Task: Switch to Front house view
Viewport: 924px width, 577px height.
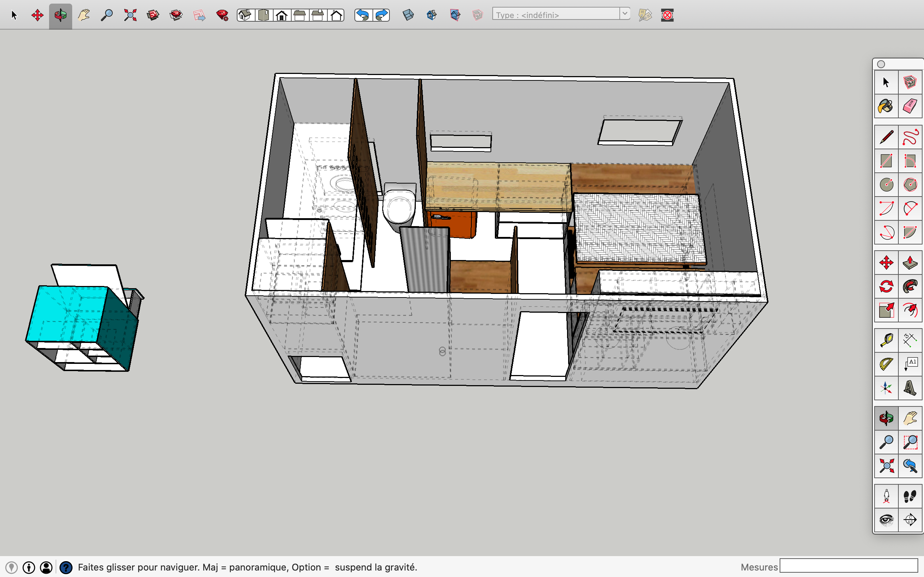Action: point(282,15)
